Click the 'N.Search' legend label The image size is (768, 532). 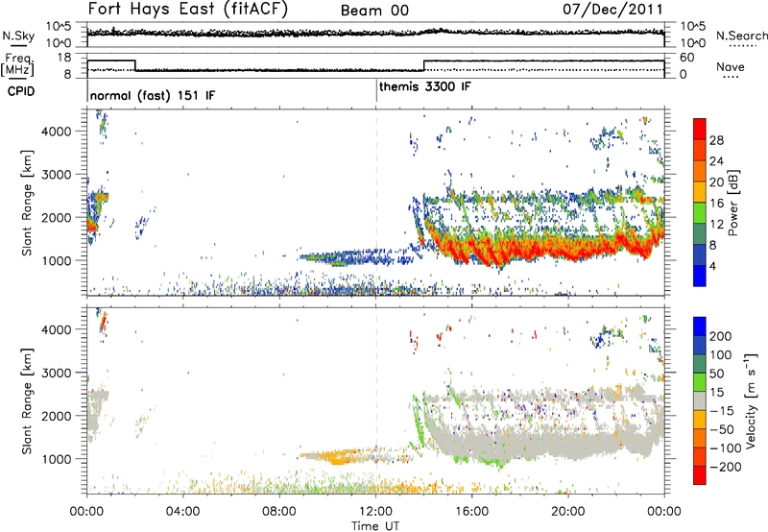coord(741,36)
